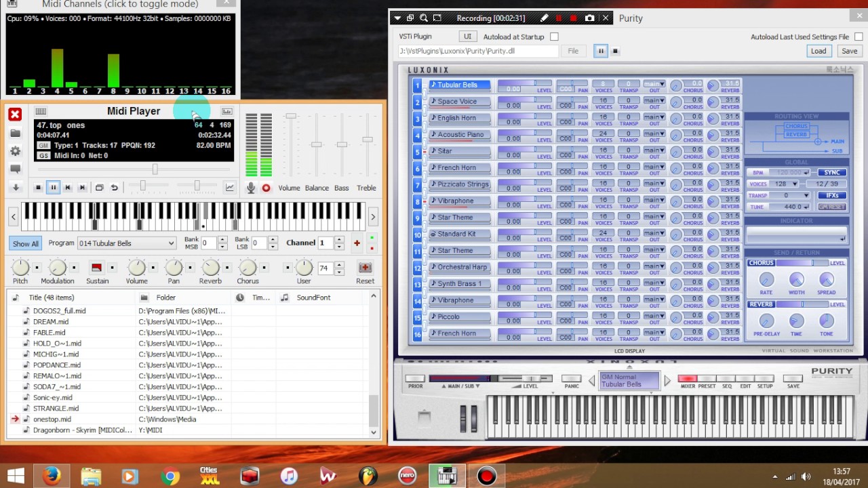Increase the Channel number with the up stepper
Screen dimensions: 868x488
click(x=340, y=239)
